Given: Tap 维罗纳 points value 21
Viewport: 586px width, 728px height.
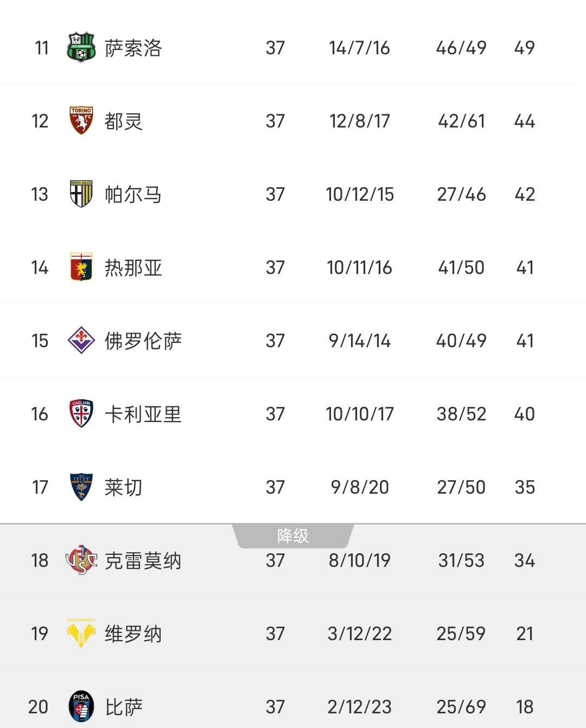Looking at the screenshot, I should coord(525,634).
